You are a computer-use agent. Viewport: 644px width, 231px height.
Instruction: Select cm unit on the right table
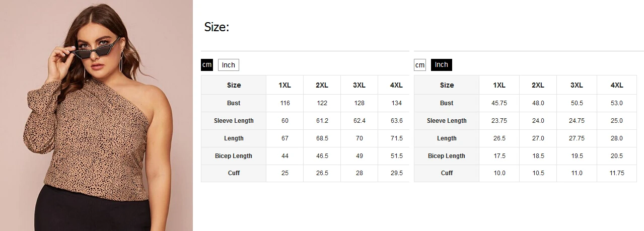pos(420,65)
